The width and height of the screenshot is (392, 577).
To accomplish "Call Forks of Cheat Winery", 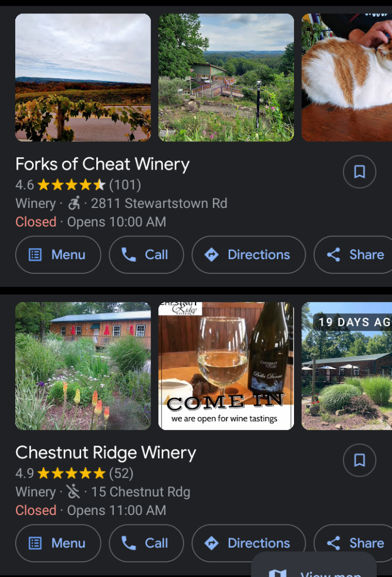I will tap(146, 255).
